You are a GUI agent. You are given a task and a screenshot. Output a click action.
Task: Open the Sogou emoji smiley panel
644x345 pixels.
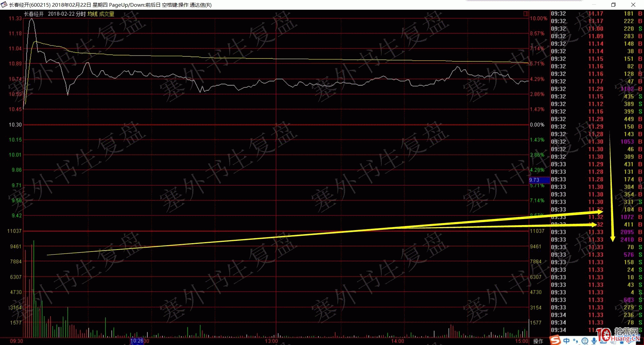click(585, 341)
